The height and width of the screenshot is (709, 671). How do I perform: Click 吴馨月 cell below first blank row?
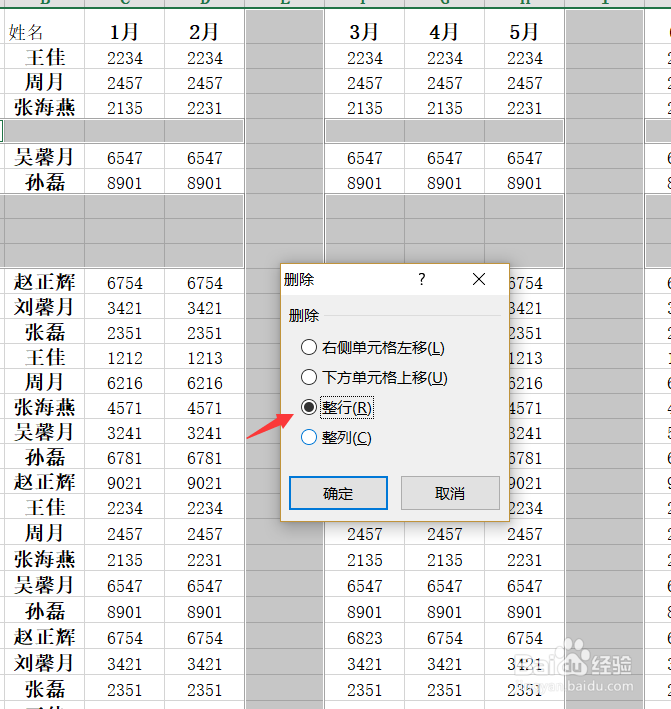click(x=44, y=157)
